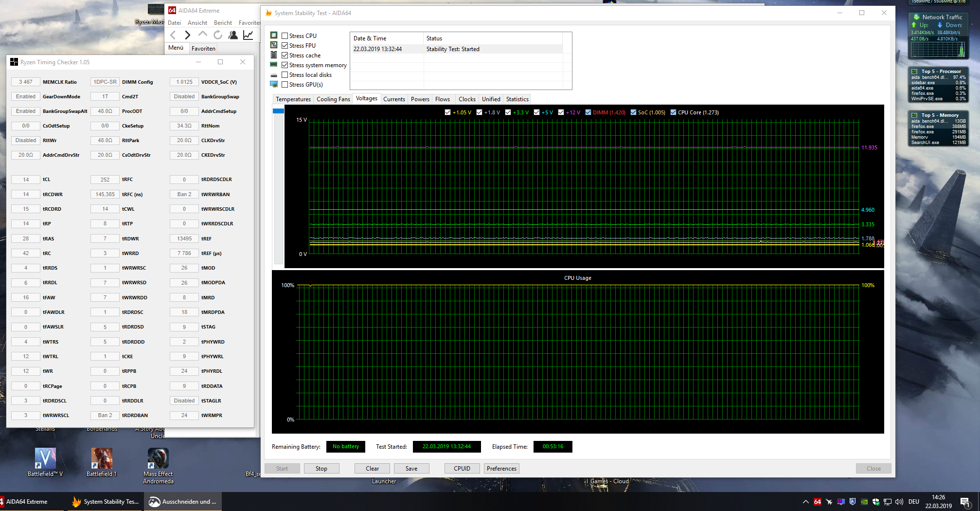Image resolution: width=980 pixels, height=511 pixels.
Task: Uncheck the Stress FPU checkbox
Action: (285, 45)
